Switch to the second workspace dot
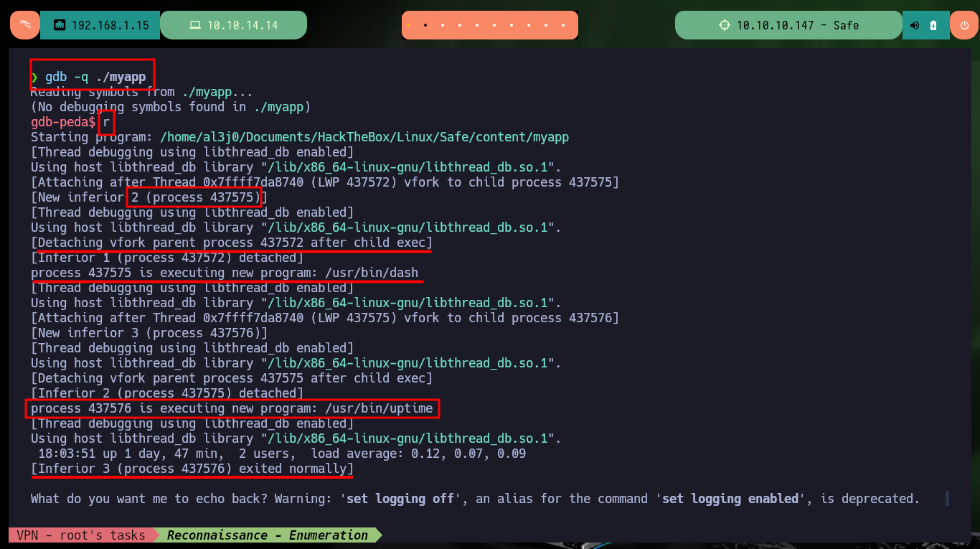Viewport: 980px width, 549px height. click(425, 25)
